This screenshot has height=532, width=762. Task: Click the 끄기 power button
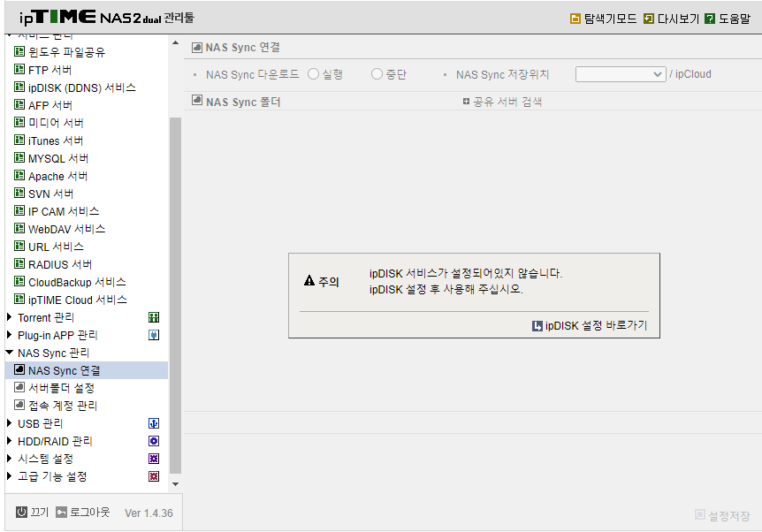click(32, 512)
